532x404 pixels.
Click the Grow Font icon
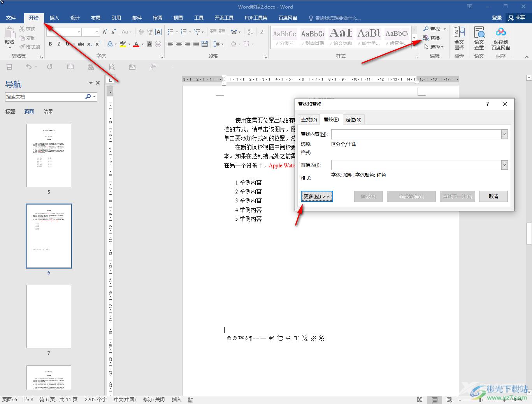(x=105, y=32)
